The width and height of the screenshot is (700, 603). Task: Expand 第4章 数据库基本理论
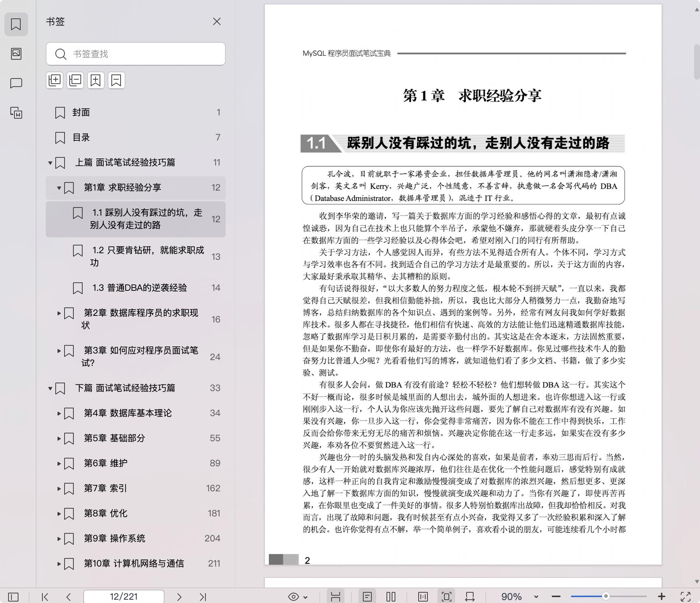coord(59,413)
